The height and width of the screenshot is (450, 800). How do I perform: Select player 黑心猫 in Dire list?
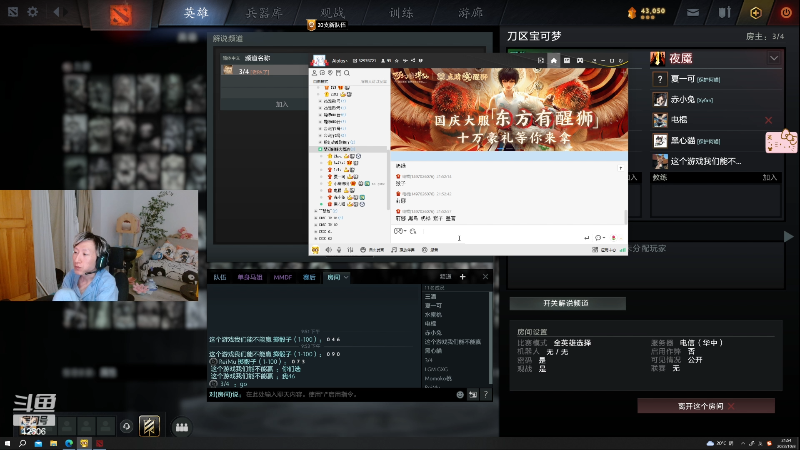point(717,141)
